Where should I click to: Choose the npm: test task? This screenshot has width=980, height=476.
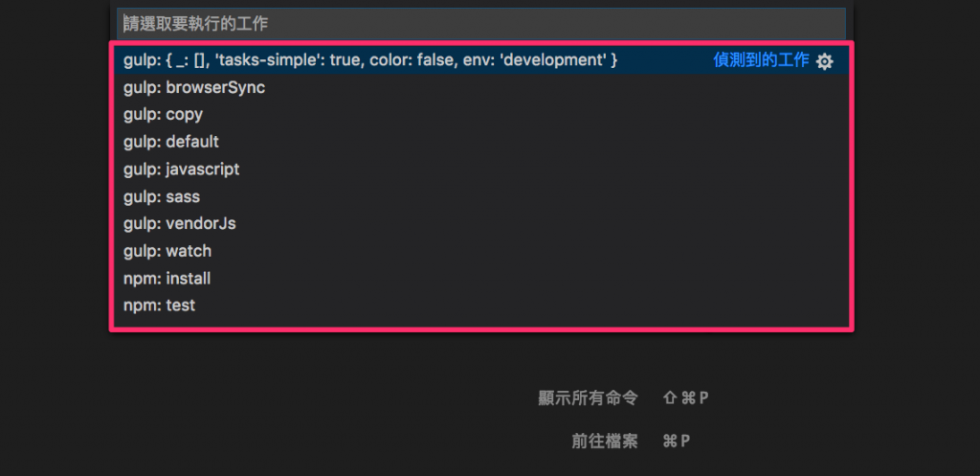click(481, 306)
